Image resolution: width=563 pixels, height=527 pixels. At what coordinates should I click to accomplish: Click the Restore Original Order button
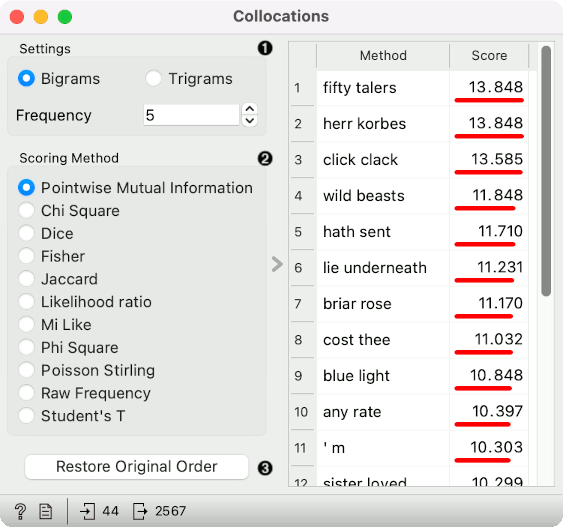click(136, 467)
